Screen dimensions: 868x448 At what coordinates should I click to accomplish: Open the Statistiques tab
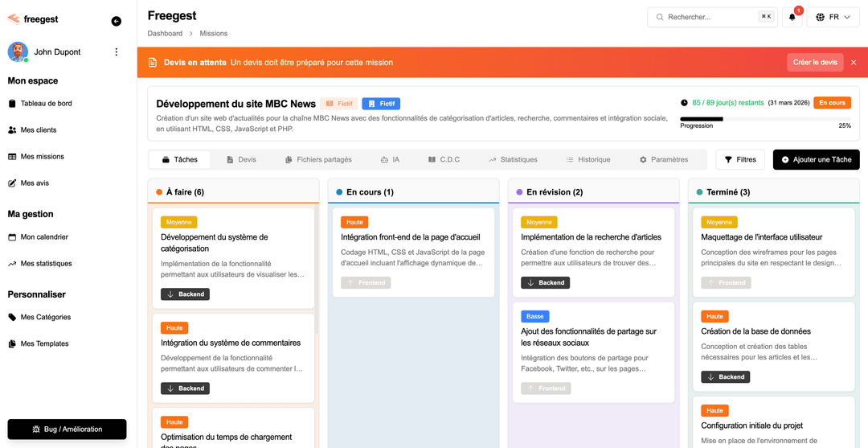(512, 159)
